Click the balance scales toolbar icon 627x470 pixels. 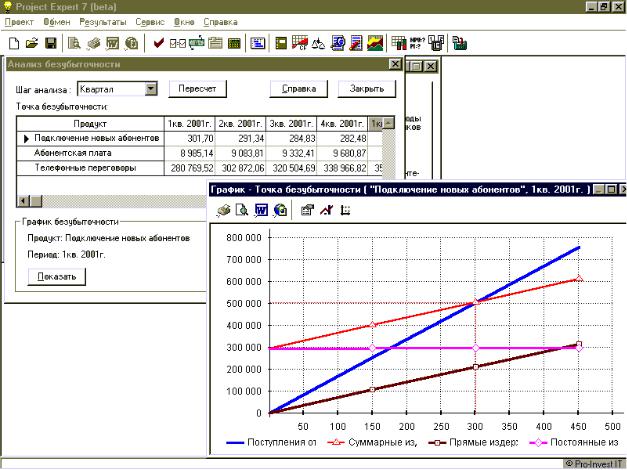[x=318, y=43]
